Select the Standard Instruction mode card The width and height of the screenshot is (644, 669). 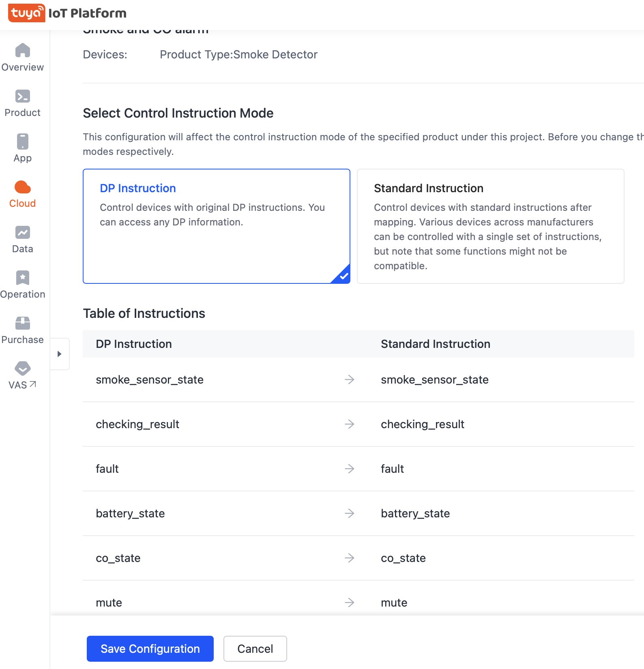[x=490, y=226]
